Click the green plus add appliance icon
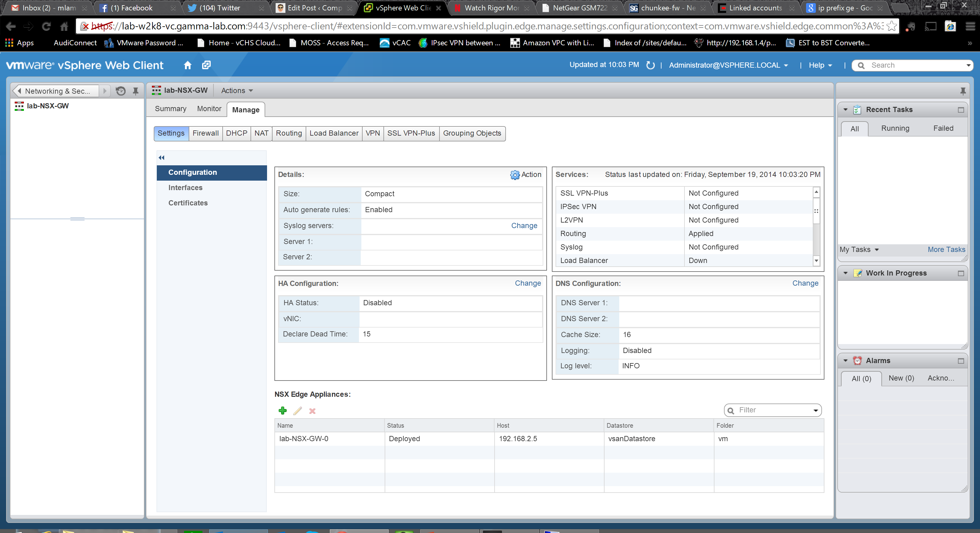The height and width of the screenshot is (533, 980). (283, 411)
